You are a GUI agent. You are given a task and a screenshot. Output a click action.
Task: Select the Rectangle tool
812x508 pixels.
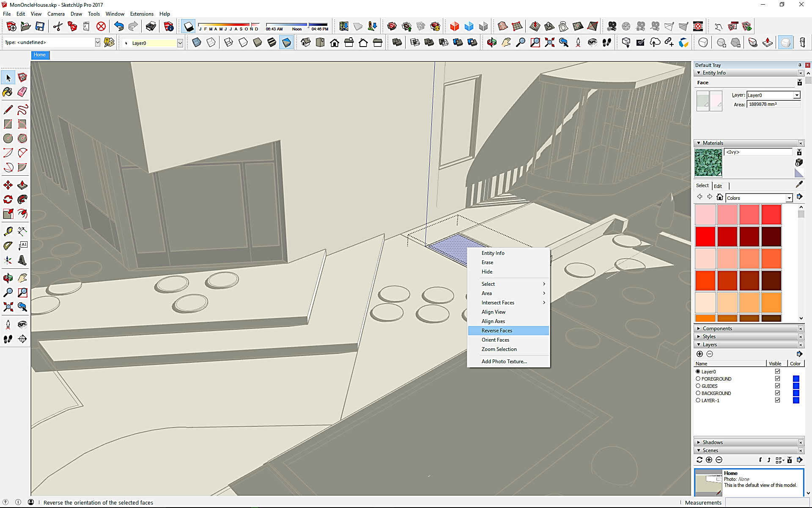click(x=8, y=124)
